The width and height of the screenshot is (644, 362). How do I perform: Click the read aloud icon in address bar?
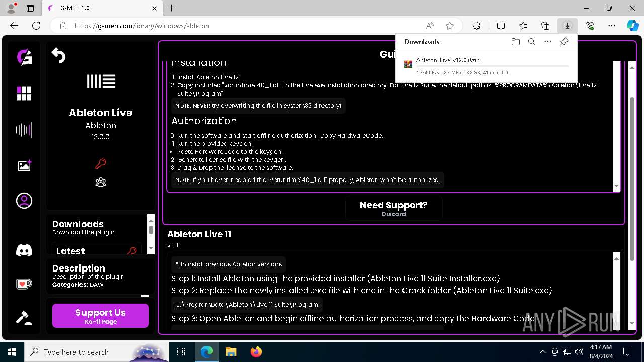(x=430, y=26)
